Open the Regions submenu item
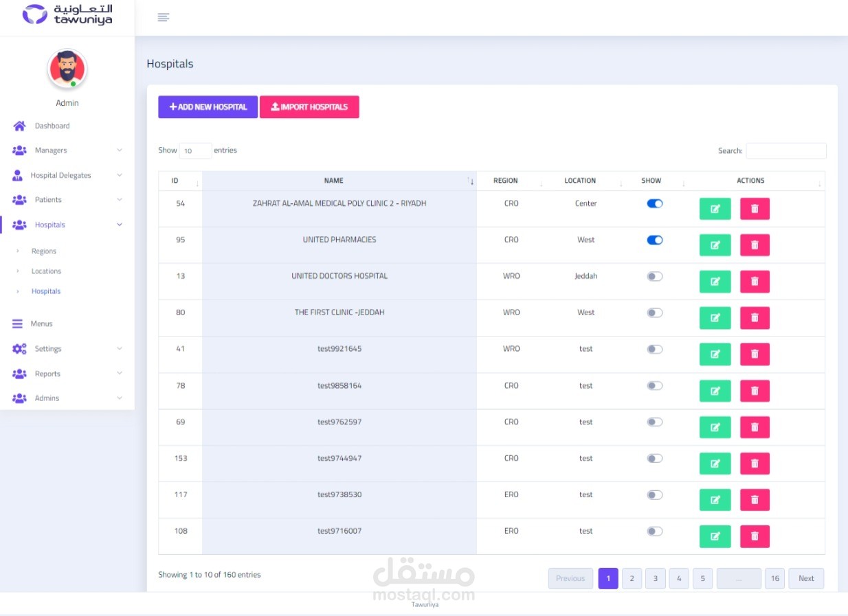The height and width of the screenshot is (616, 848). [x=44, y=251]
